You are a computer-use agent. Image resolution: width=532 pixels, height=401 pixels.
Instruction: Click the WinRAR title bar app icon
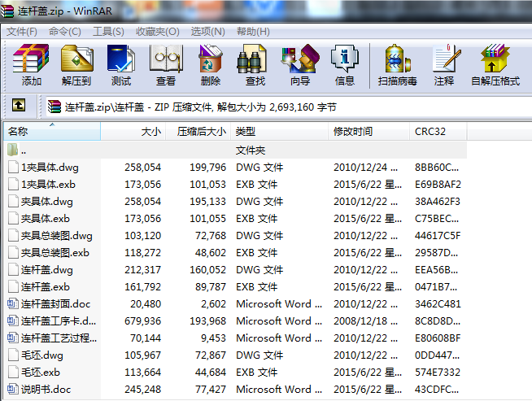(7, 11)
